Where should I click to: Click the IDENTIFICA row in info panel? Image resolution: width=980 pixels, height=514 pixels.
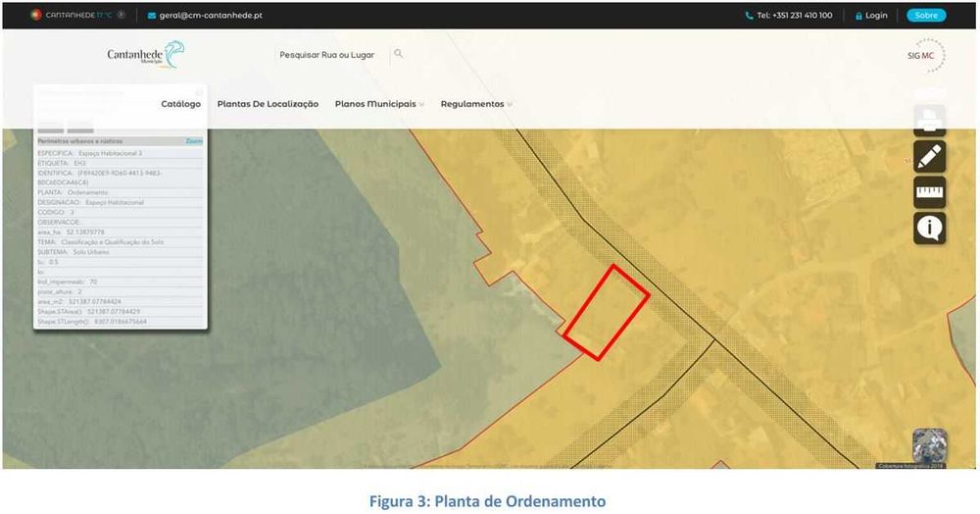coord(120,178)
